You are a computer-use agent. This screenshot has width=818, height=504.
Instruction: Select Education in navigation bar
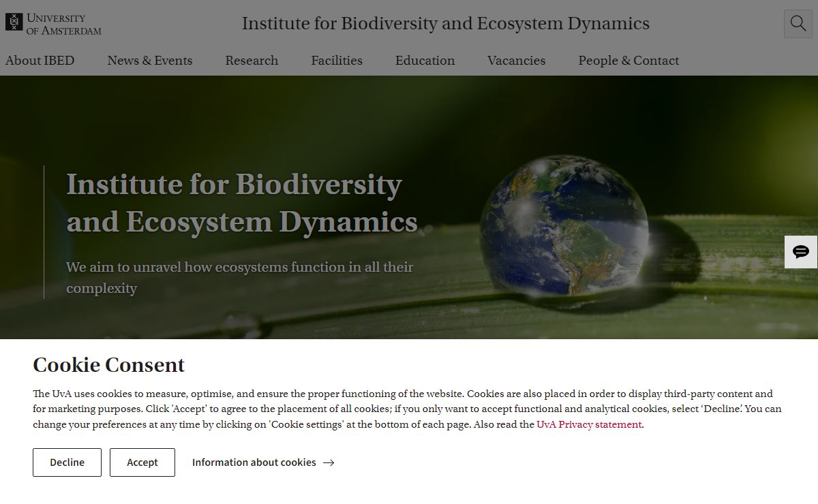tap(425, 61)
